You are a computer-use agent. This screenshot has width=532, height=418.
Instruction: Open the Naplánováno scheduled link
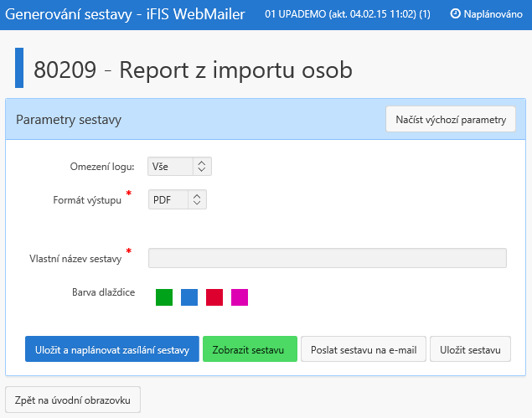tap(486, 14)
